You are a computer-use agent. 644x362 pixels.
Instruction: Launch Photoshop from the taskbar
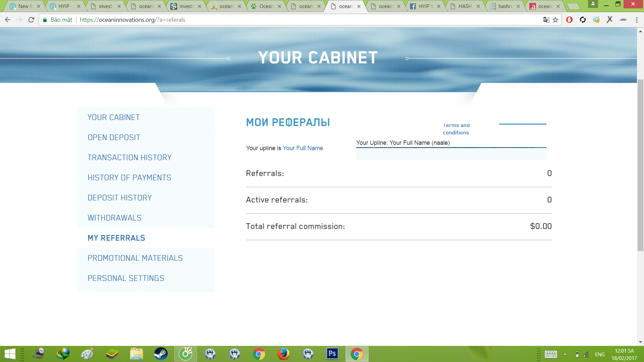click(x=332, y=354)
